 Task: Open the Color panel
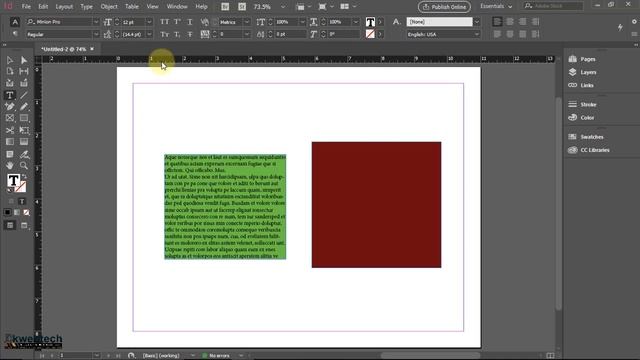581,118
